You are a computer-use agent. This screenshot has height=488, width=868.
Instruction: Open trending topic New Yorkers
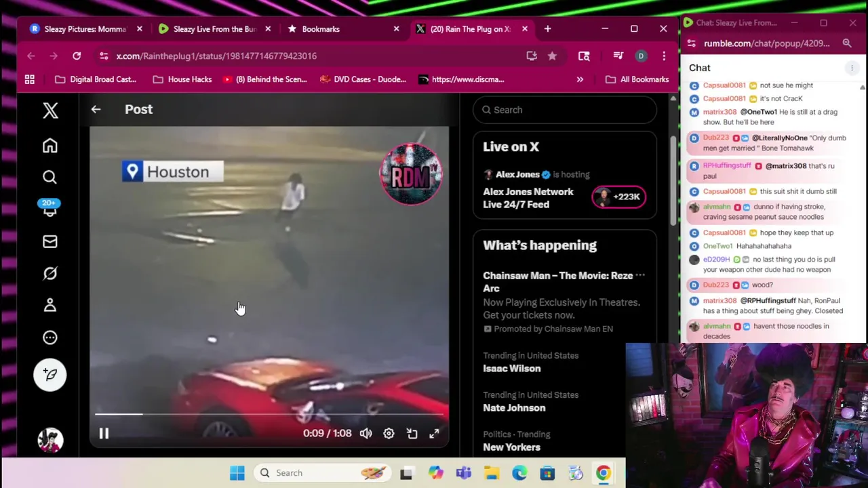(x=511, y=447)
